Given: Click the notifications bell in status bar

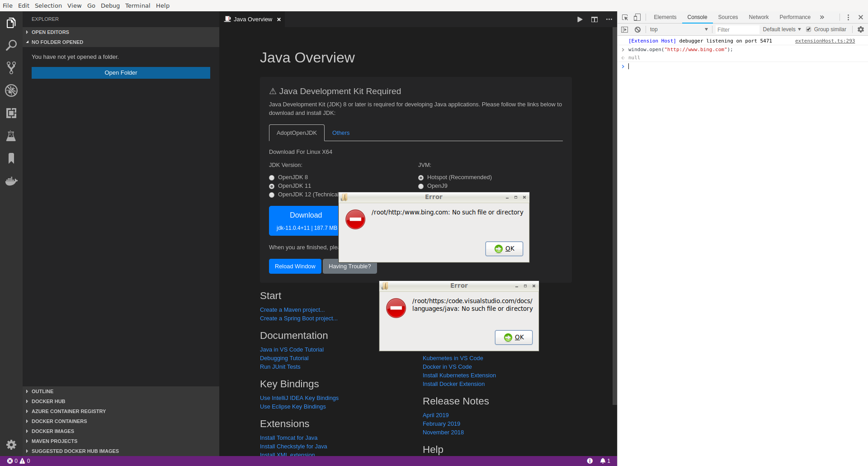Looking at the screenshot, I should (605, 461).
